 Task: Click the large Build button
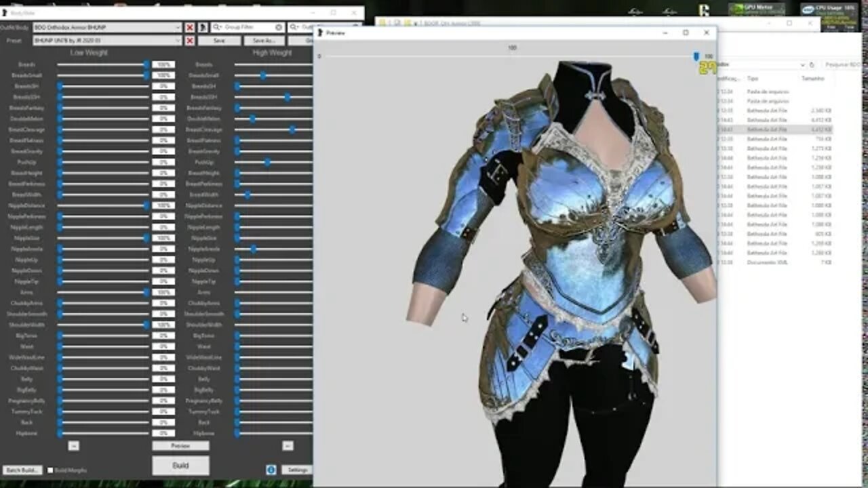(x=180, y=466)
